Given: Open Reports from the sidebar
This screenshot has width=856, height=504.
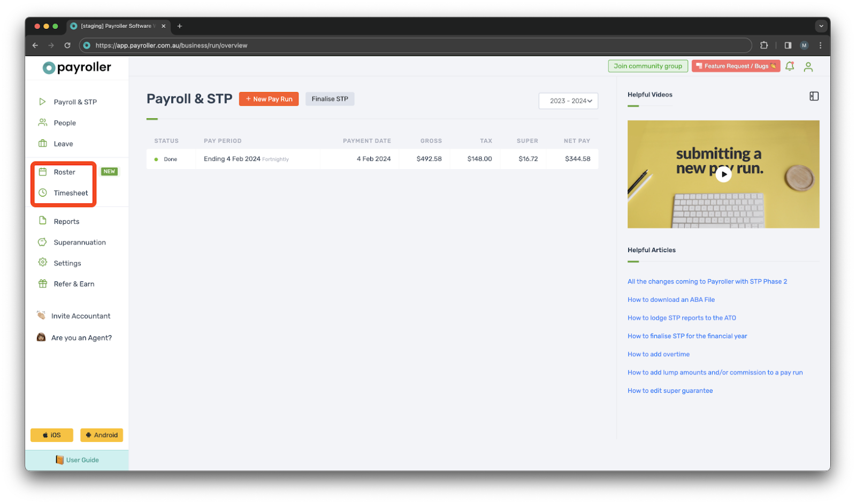Looking at the screenshot, I should click(x=66, y=222).
